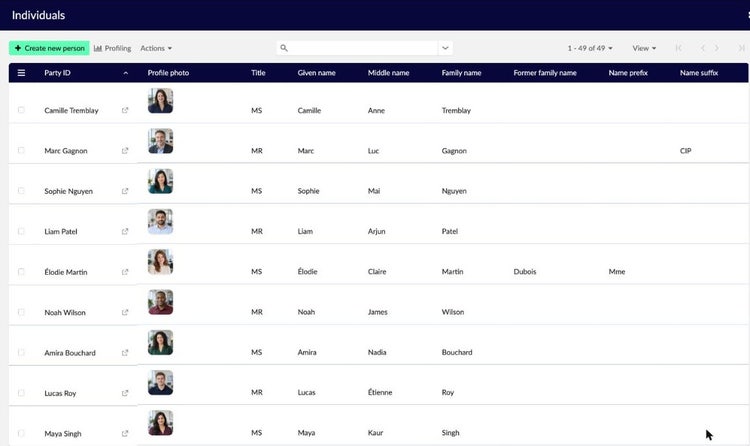Expand the search options chevron
The height and width of the screenshot is (446, 750).
click(445, 48)
